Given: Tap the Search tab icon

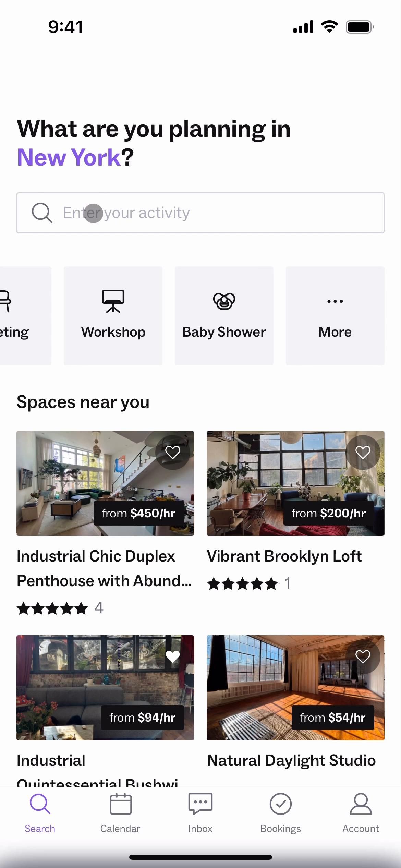Looking at the screenshot, I should (40, 804).
